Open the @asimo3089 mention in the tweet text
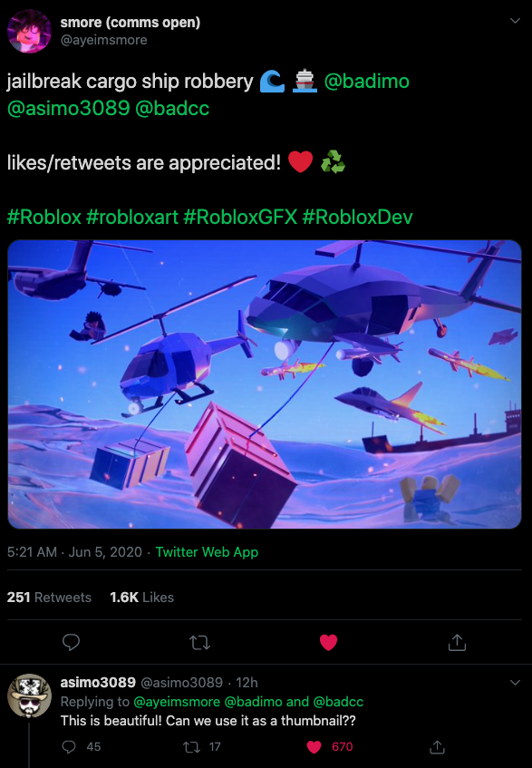The image size is (532, 768). point(68,108)
